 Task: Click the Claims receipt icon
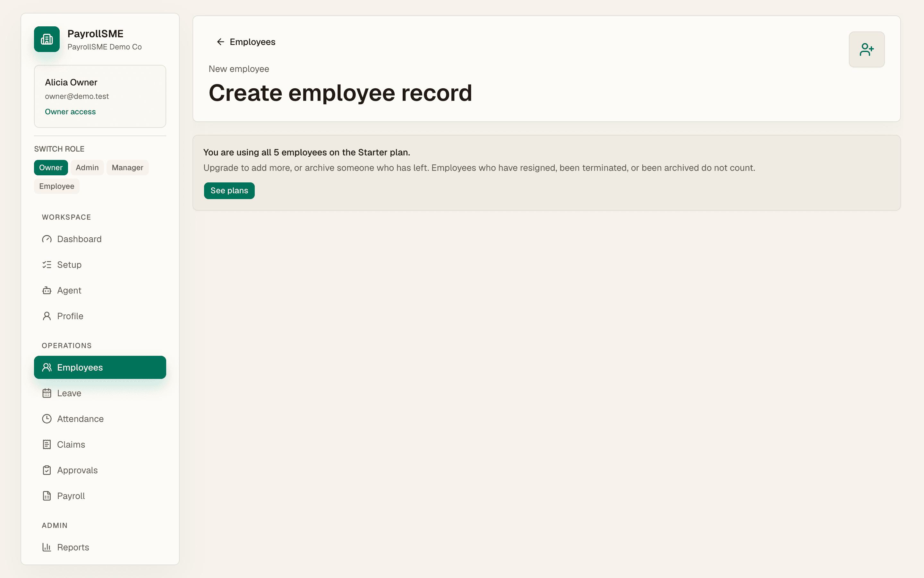pyautogui.click(x=47, y=445)
